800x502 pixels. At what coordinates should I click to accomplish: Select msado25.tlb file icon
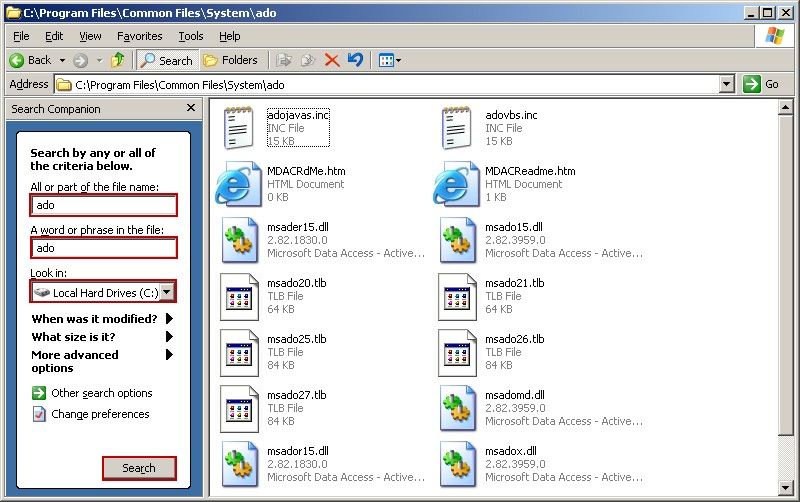coord(239,353)
